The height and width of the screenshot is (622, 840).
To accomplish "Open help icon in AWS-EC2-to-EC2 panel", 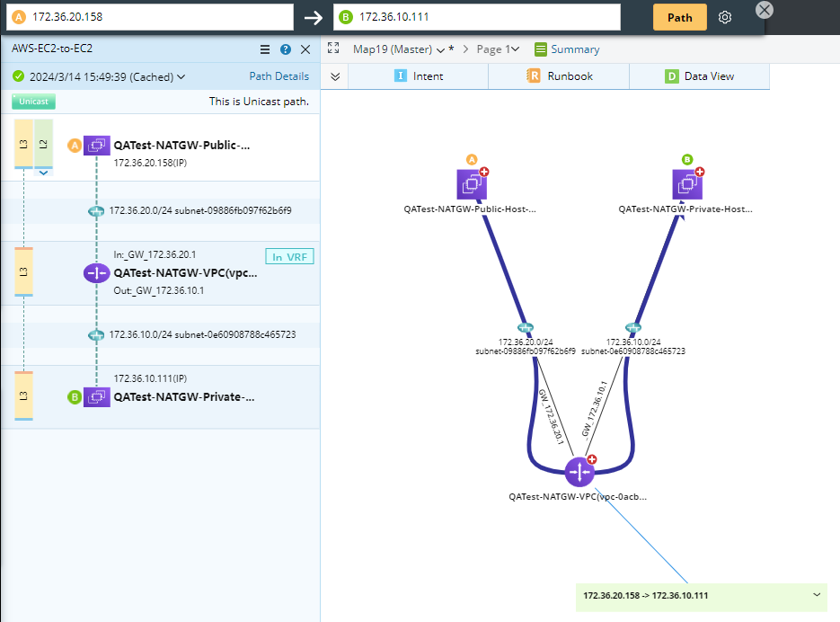I will [286, 49].
